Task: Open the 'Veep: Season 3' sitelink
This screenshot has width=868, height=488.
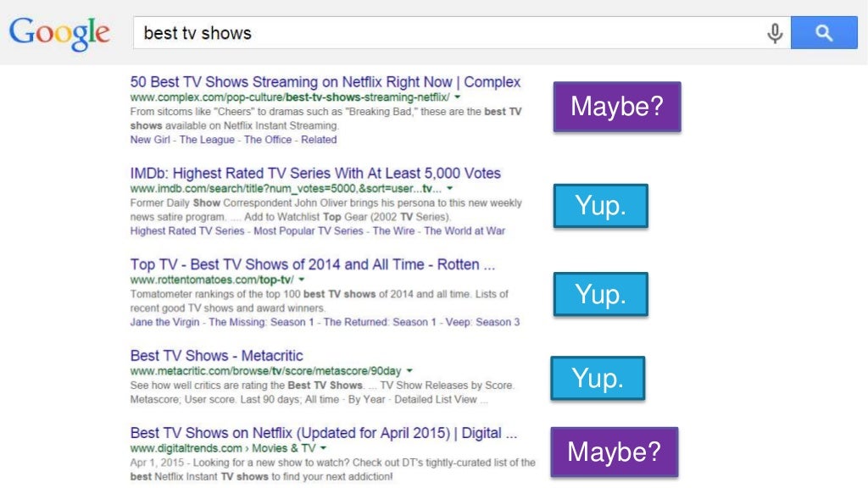Action: click(482, 322)
